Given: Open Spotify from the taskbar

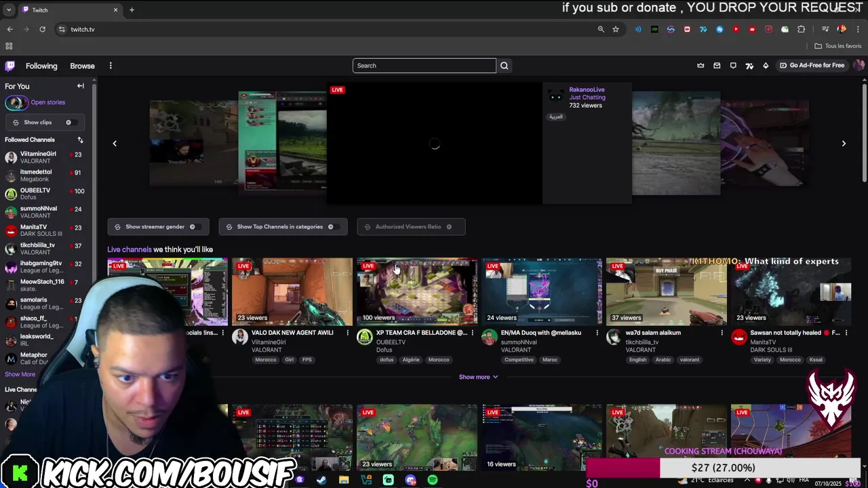Looking at the screenshot, I should [x=433, y=480].
